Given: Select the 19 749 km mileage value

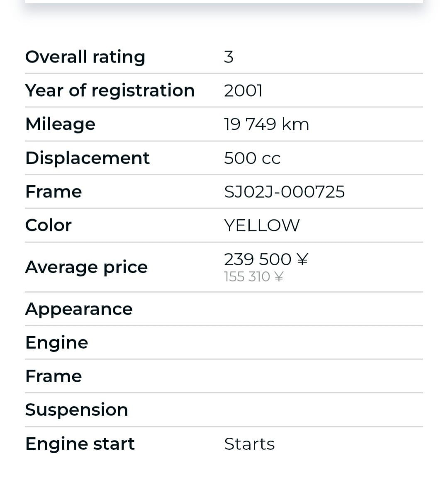Looking at the screenshot, I should point(266,124).
